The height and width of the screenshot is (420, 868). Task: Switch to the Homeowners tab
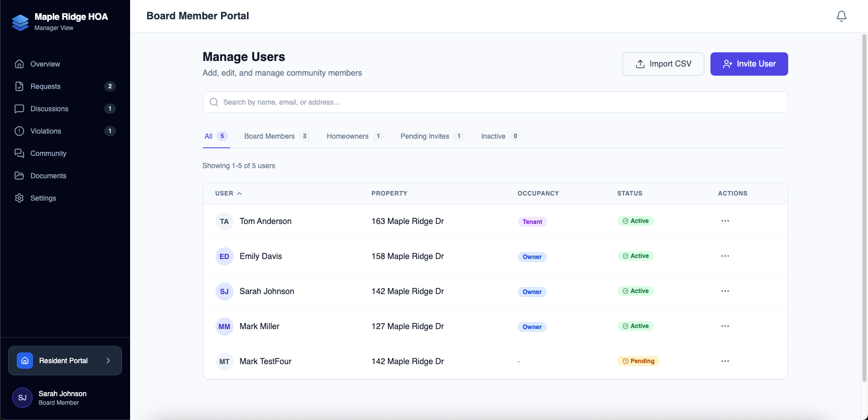(355, 136)
